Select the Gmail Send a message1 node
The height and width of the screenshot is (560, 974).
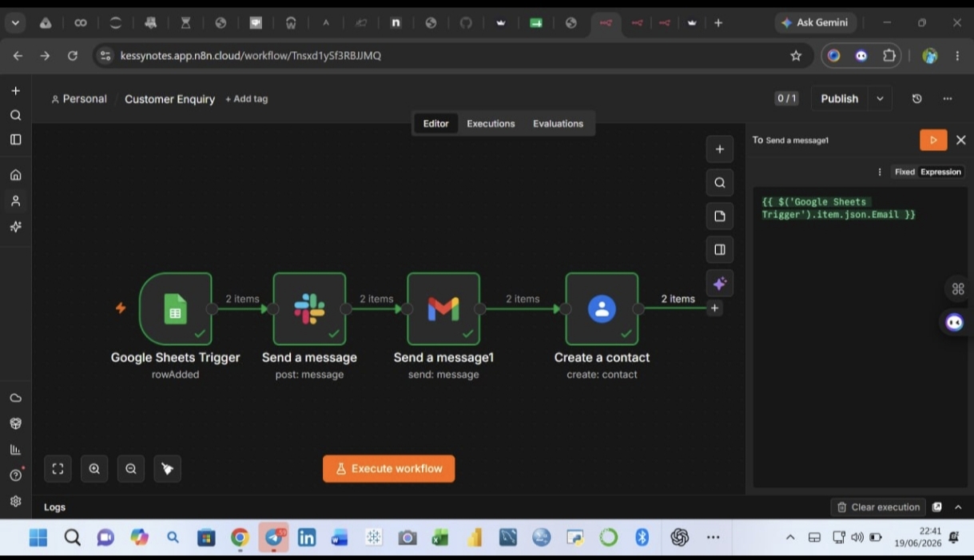[443, 308]
